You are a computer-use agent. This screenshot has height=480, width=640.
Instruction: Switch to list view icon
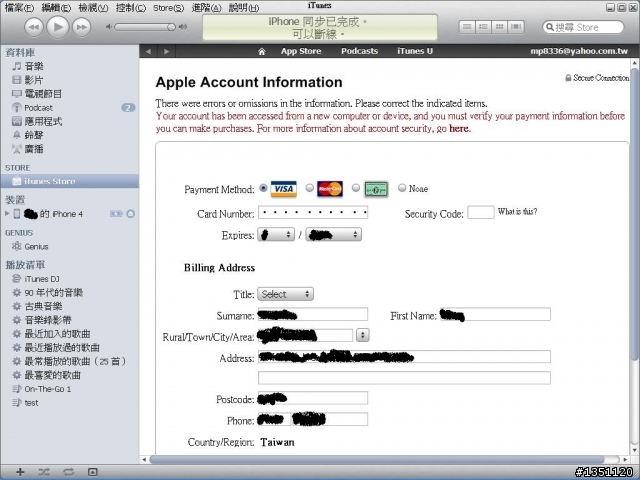pyautogui.click(x=467, y=27)
